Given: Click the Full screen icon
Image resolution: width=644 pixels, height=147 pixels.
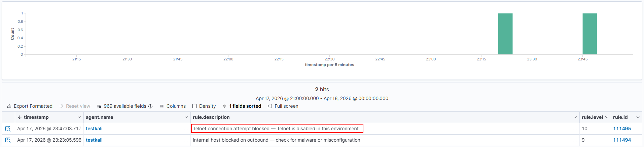Looking at the screenshot, I should [270, 106].
